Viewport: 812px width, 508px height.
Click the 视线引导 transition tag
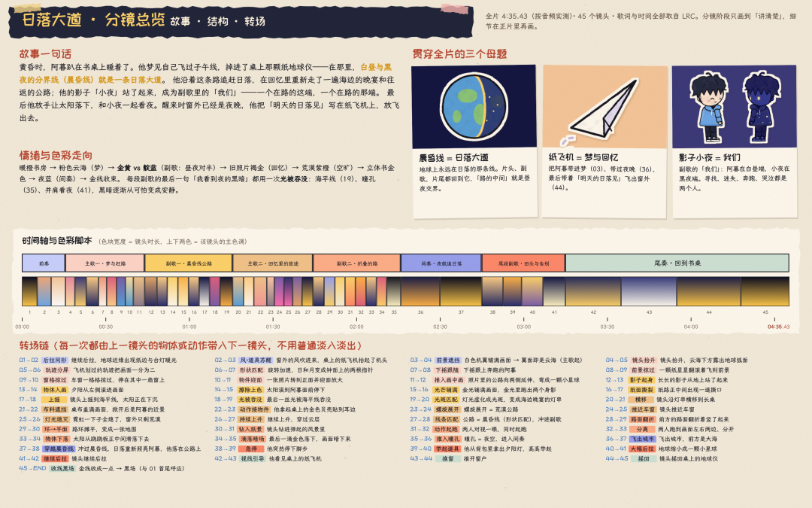tap(252, 459)
